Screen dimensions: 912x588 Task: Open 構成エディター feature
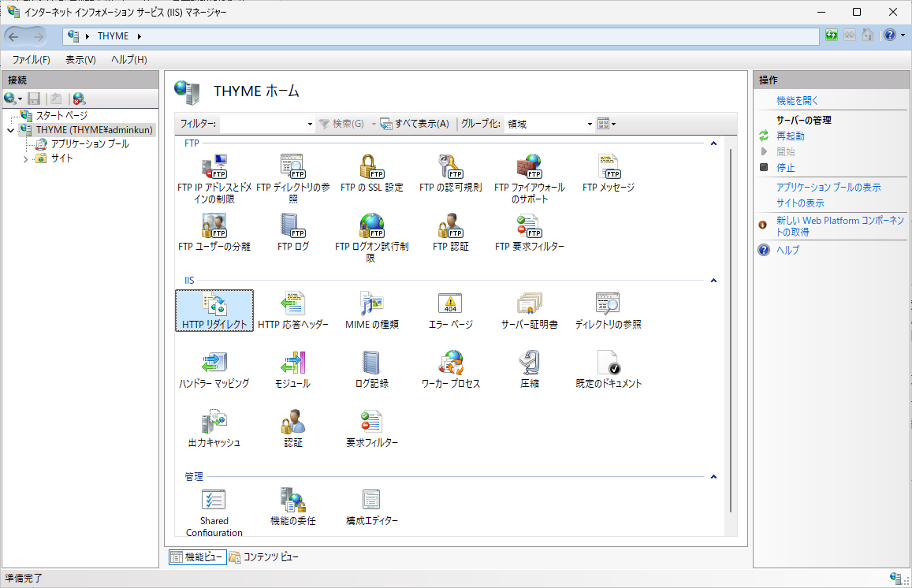(372, 508)
